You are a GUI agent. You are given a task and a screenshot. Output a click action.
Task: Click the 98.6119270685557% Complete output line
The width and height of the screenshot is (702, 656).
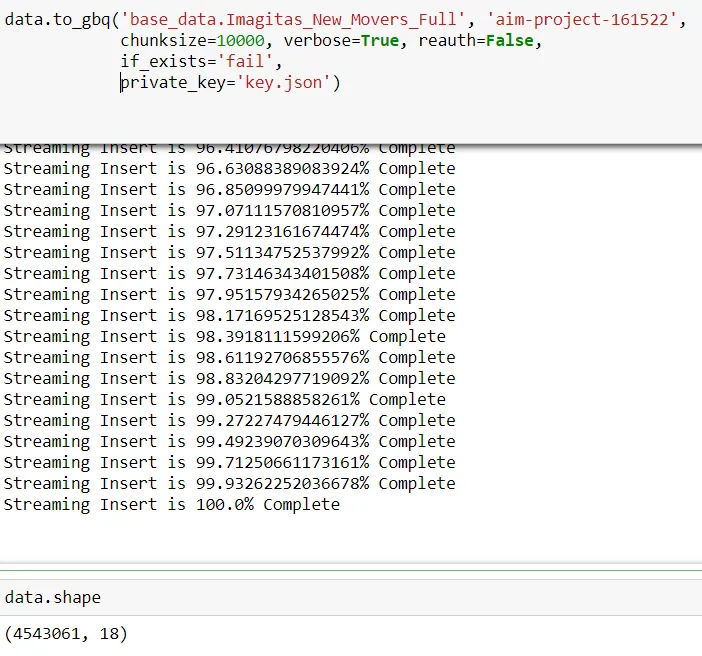pos(230,357)
